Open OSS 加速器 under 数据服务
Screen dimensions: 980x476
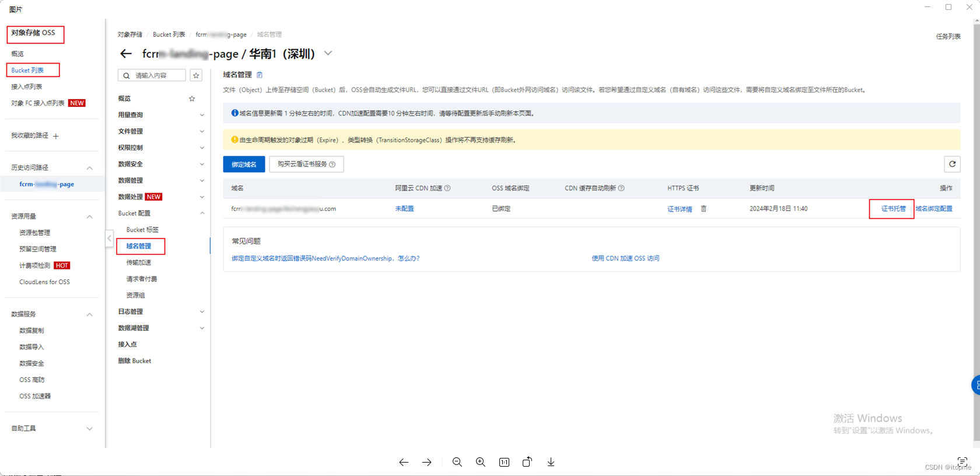[35, 396]
